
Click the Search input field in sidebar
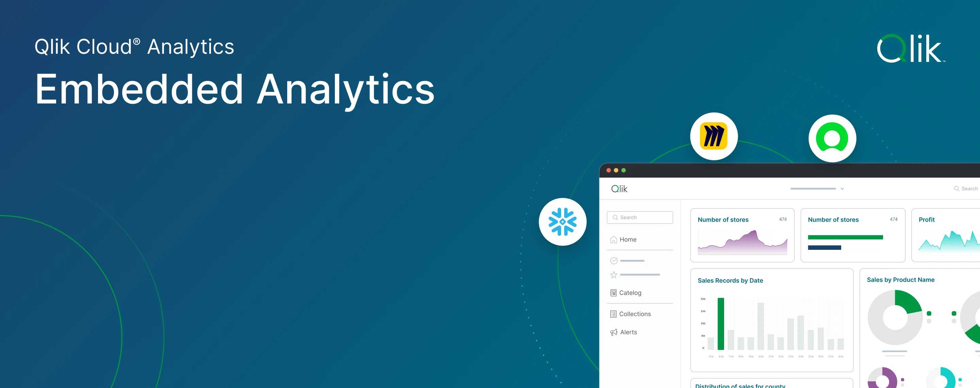click(x=640, y=217)
